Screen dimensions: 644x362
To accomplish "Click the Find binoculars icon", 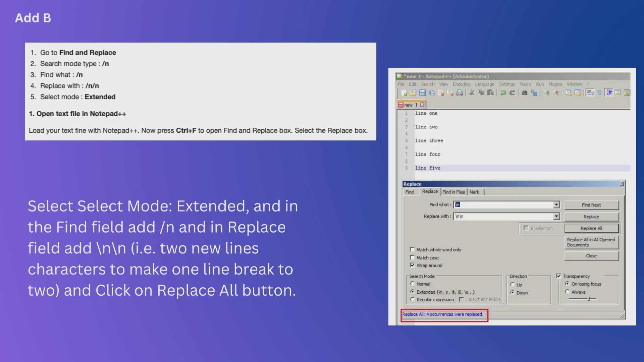I will (x=525, y=93).
